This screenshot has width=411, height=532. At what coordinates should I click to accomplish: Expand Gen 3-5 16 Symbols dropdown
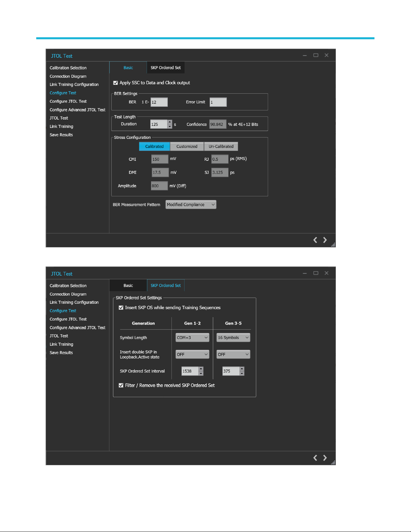click(x=233, y=338)
